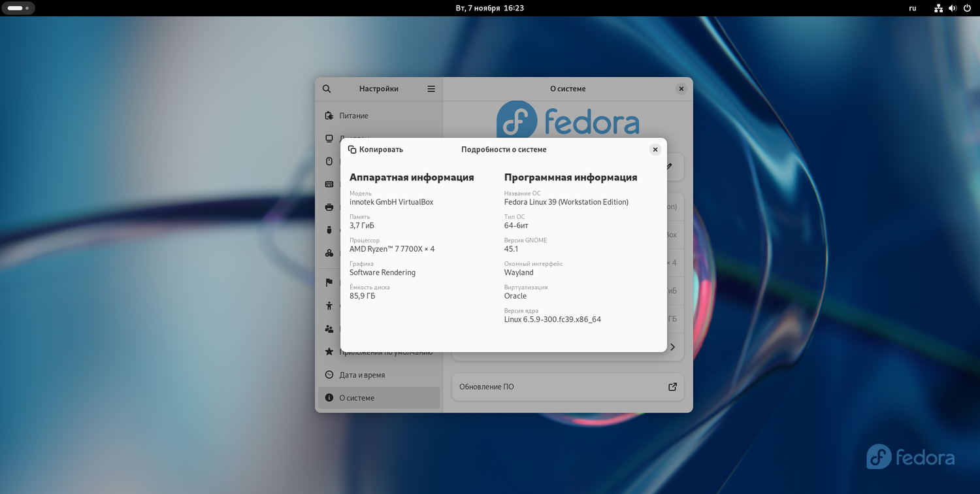The image size is (980, 494).
Task: Open the search in Настройки sidebar
Action: tap(327, 89)
